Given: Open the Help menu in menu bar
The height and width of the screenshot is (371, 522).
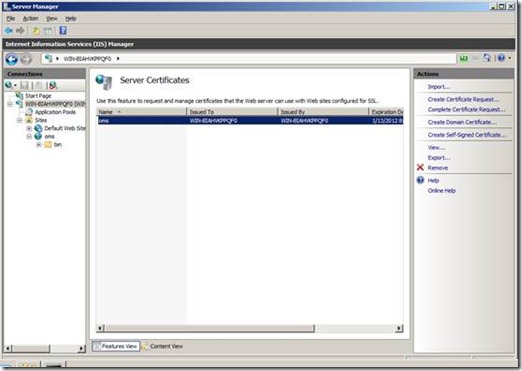Looking at the screenshot, I should [70, 18].
